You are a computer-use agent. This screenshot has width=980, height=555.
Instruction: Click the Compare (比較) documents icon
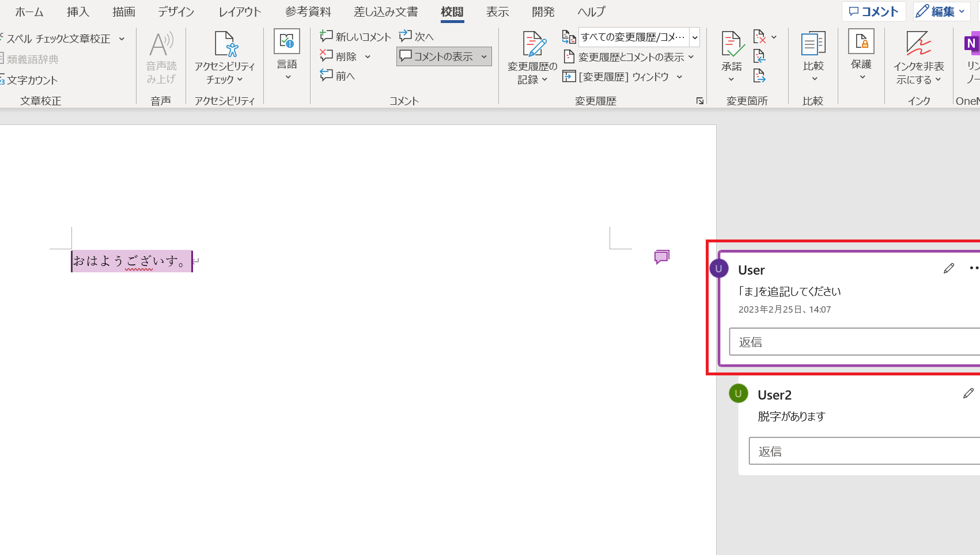(813, 45)
